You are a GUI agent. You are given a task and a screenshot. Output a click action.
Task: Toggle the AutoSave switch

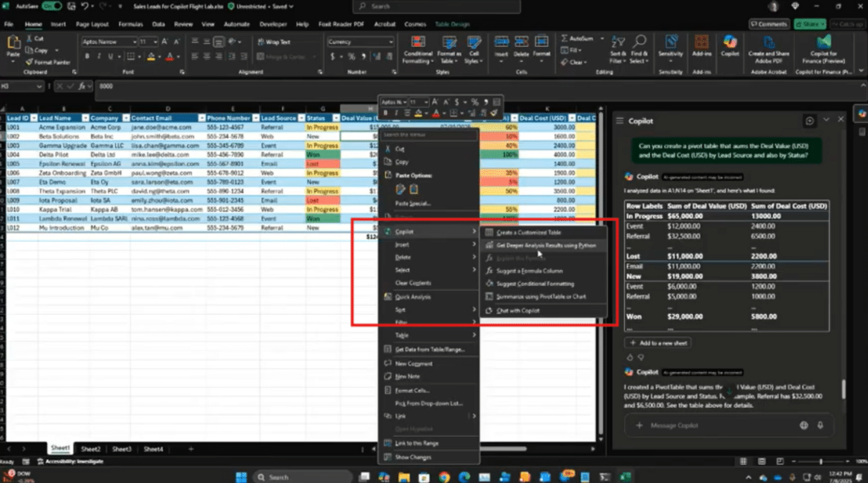point(52,6)
